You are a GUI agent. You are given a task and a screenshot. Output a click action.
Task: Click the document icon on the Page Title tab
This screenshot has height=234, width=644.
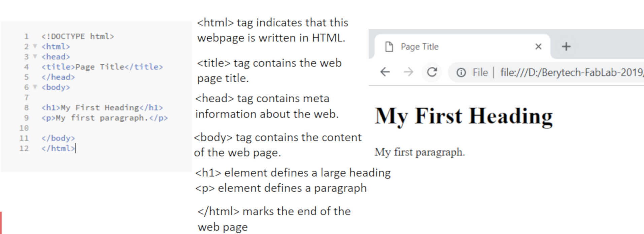pyautogui.click(x=389, y=47)
